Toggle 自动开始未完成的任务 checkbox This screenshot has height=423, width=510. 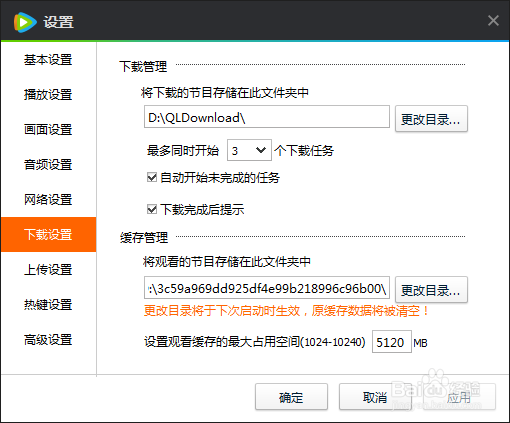tap(152, 177)
